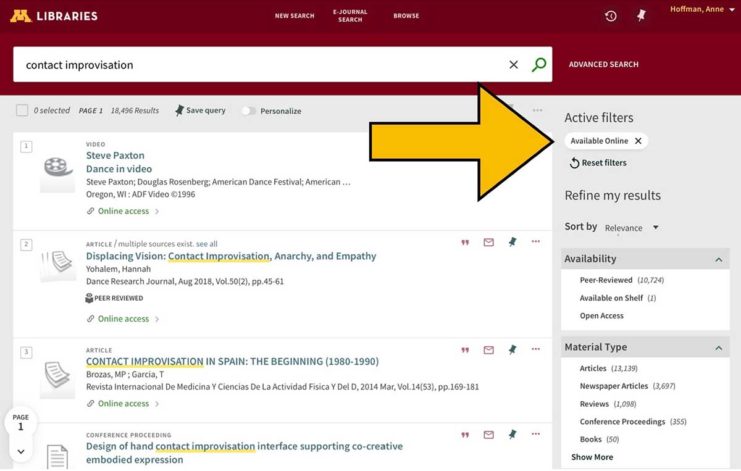The width and height of the screenshot is (741, 471).
Task: Open the Sort by Relevance dropdown
Action: point(631,227)
